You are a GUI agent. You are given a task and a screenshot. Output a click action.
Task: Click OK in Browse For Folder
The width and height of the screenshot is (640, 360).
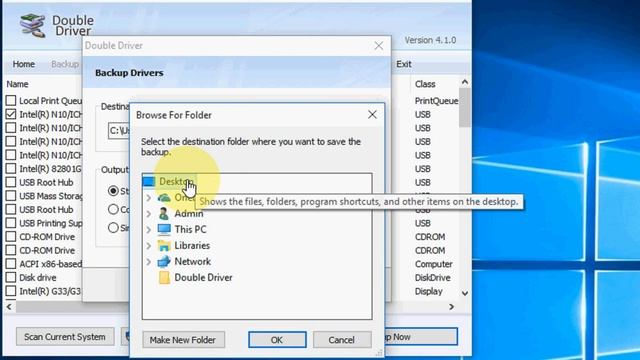click(277, 340)
